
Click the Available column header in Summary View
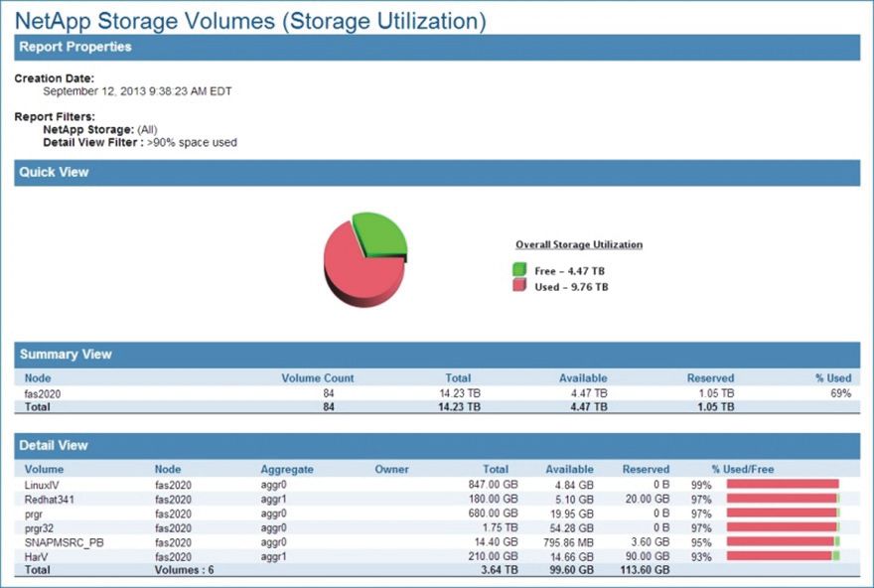pyautogui.click(x=583, y=377)
